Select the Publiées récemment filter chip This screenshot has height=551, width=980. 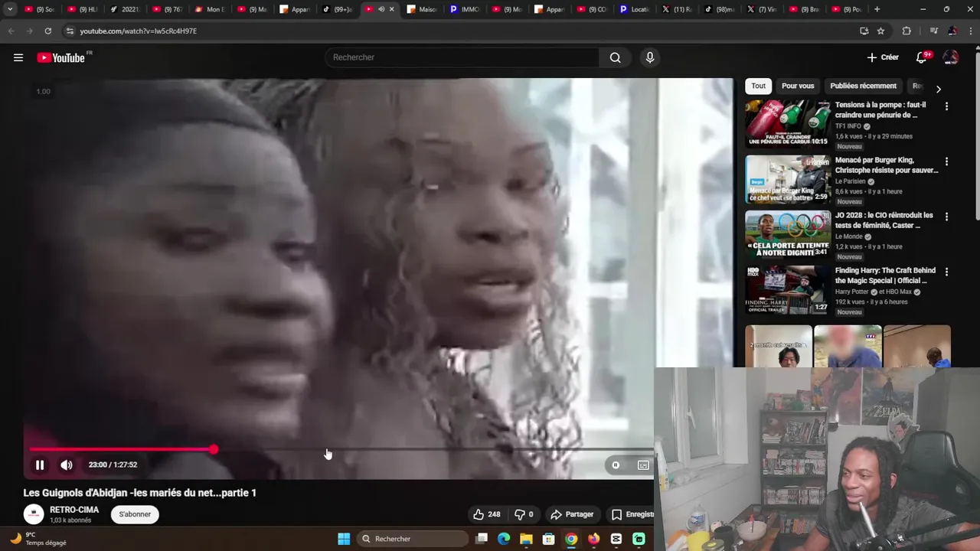pos(863,86)
